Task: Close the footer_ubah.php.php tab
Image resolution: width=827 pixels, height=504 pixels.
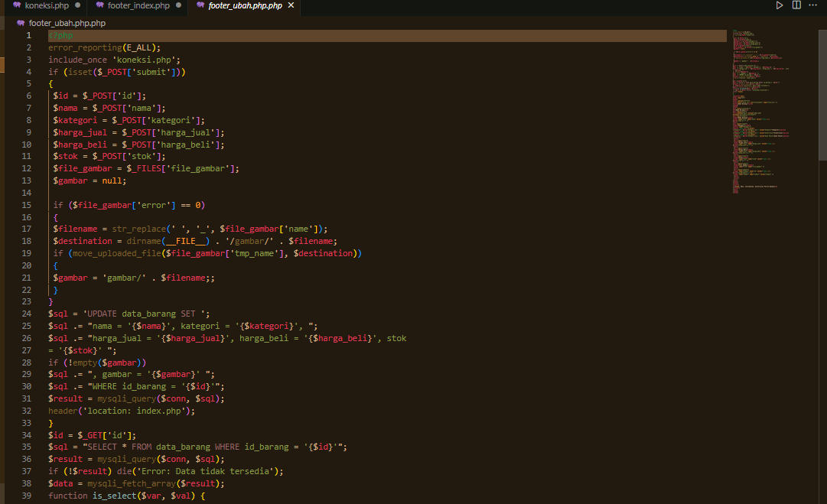Action: (x=291, y=5)
